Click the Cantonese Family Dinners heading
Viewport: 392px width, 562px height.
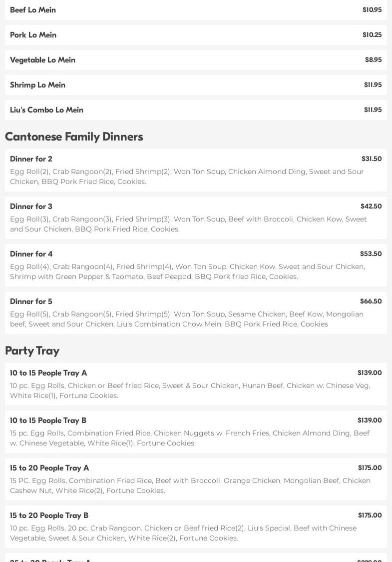pyautogui.click(x=74, y=136)
